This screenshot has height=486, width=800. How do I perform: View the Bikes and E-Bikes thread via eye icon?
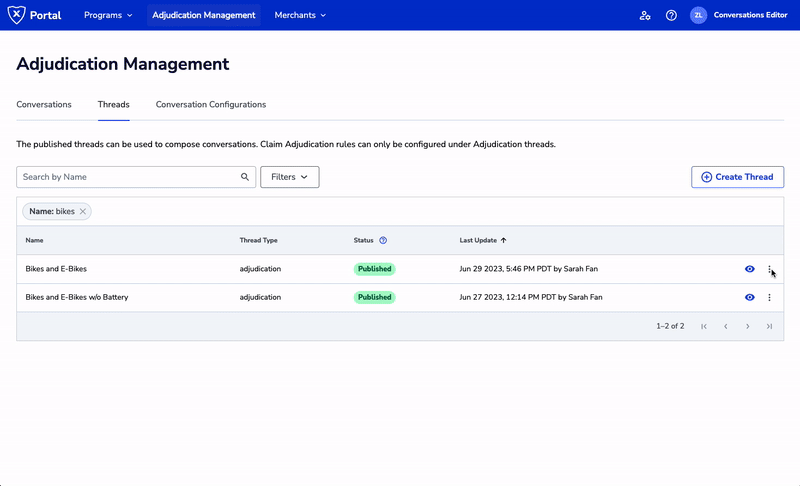[x=749, y=269]
